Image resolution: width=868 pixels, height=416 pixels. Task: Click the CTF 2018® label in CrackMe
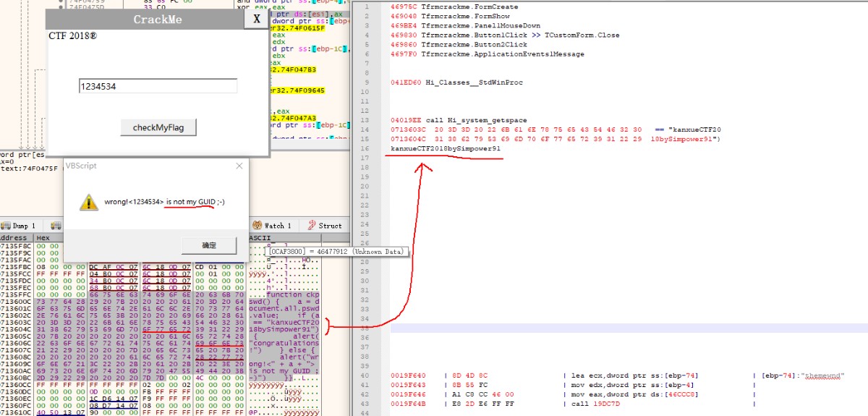[x=72, y=35]
